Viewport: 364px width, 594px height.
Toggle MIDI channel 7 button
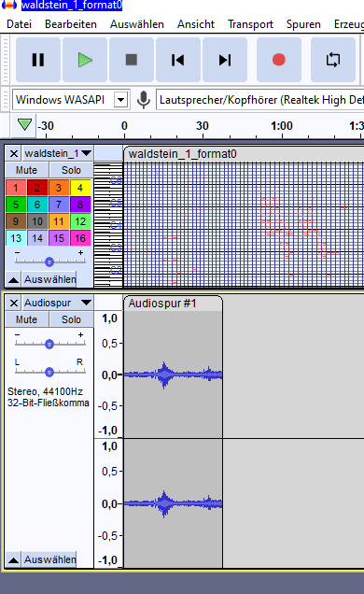59,205
